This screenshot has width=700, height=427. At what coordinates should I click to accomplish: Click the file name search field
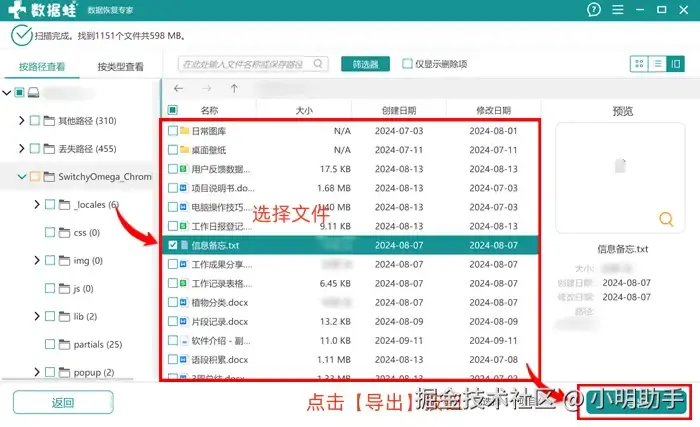click(x=253, y=64)
